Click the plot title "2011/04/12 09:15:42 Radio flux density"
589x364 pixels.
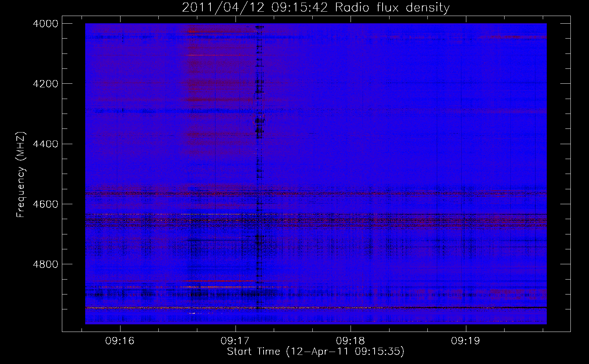(x=316, y=7)
